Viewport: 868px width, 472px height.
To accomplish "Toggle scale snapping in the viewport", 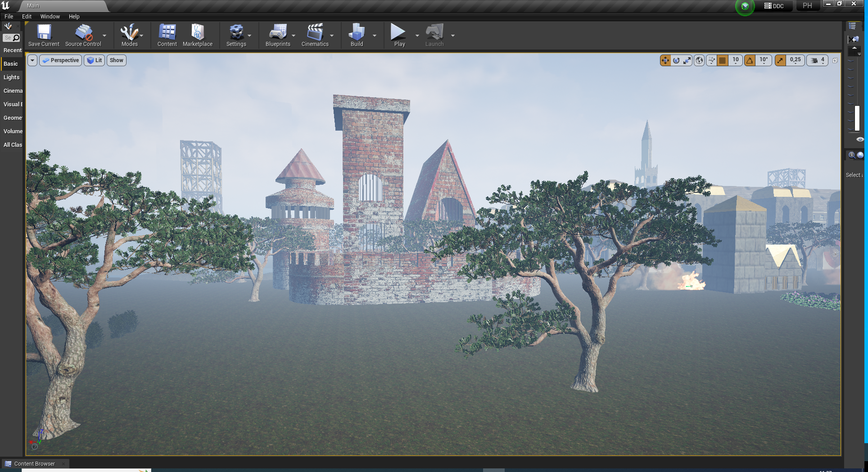I will tap(780, 60).
